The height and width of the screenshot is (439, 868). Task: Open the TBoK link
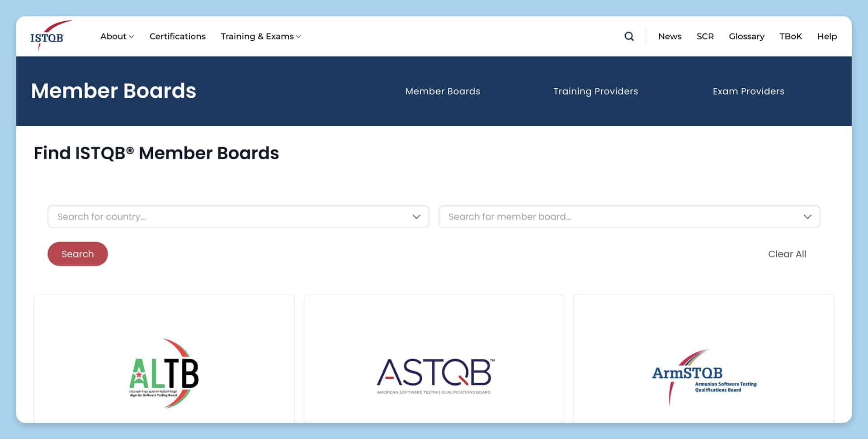790,36
